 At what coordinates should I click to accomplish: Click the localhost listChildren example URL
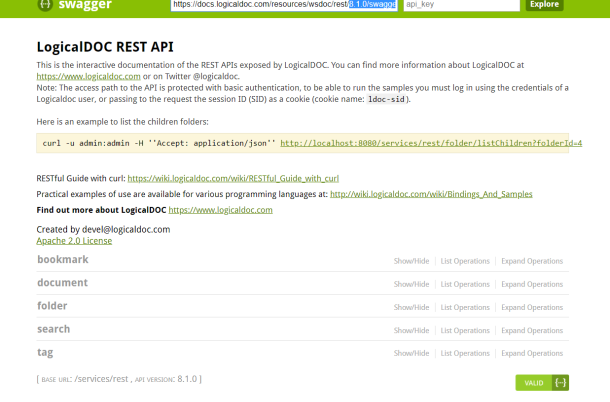coord(431,143)
